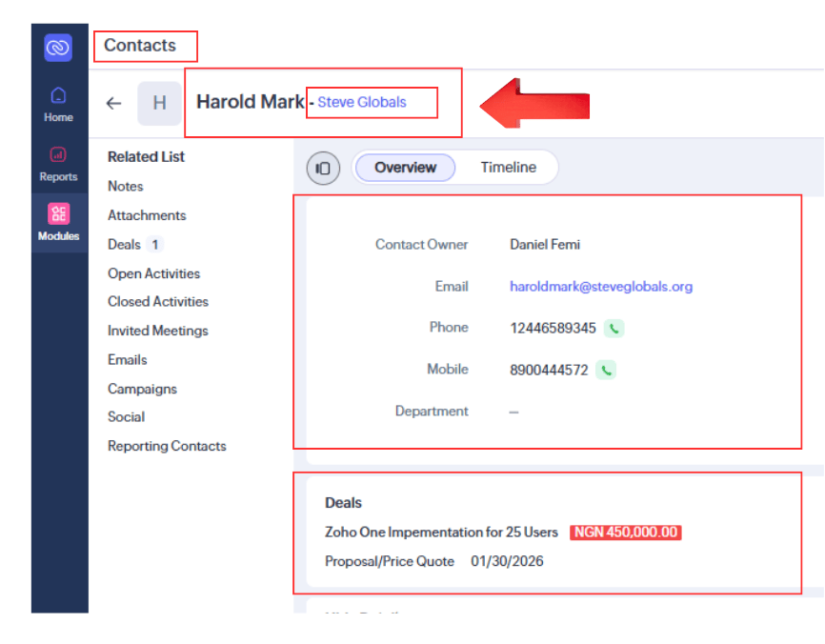Select Closed Activities in Related List
This screenshot has width=825, height=644.
158,301
